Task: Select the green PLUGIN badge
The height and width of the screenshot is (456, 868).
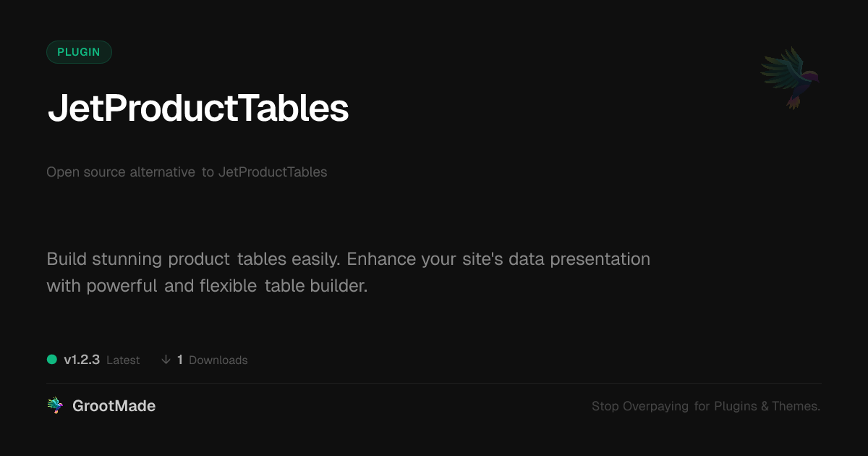Action: (79, 52)
